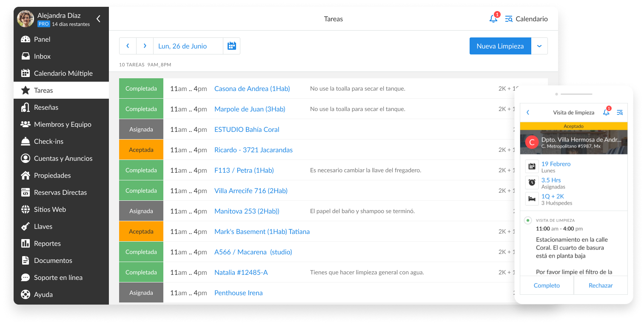Click the PRO badge under username
The width and height of the screenshot is (644, 325).
tap(43, 24)
